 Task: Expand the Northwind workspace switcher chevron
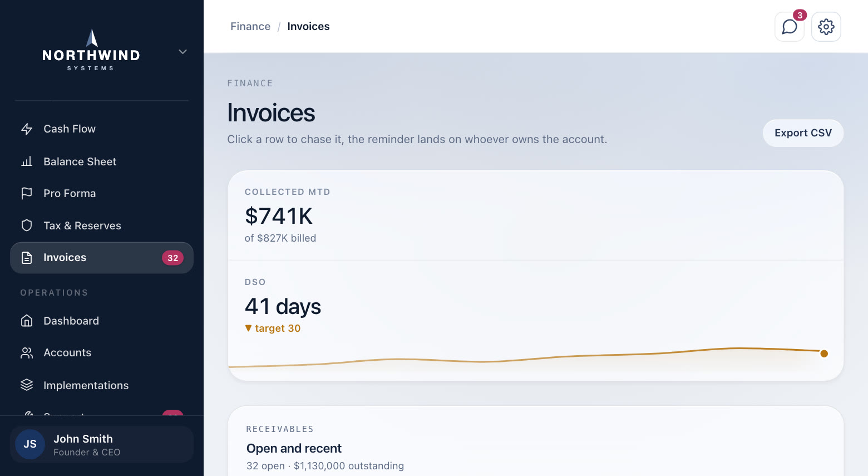[x=183, y=52]
